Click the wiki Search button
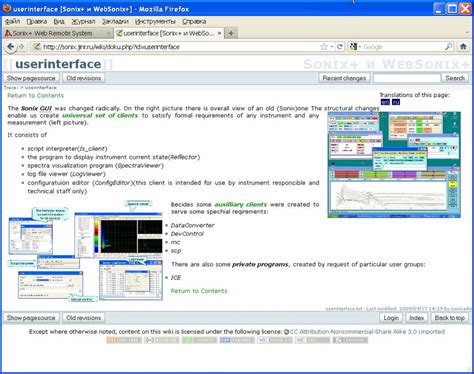Viewport: 474px width, 374px height. (455, 78)
